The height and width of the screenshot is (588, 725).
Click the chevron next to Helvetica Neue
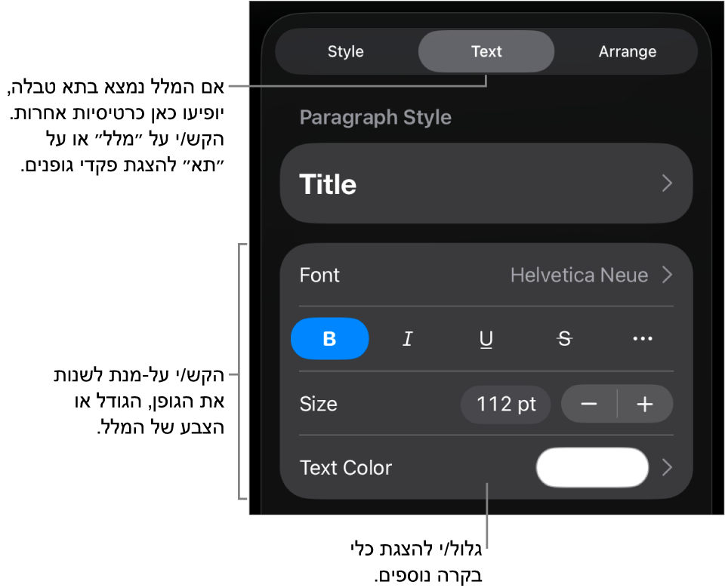click(x=667, y=275)
